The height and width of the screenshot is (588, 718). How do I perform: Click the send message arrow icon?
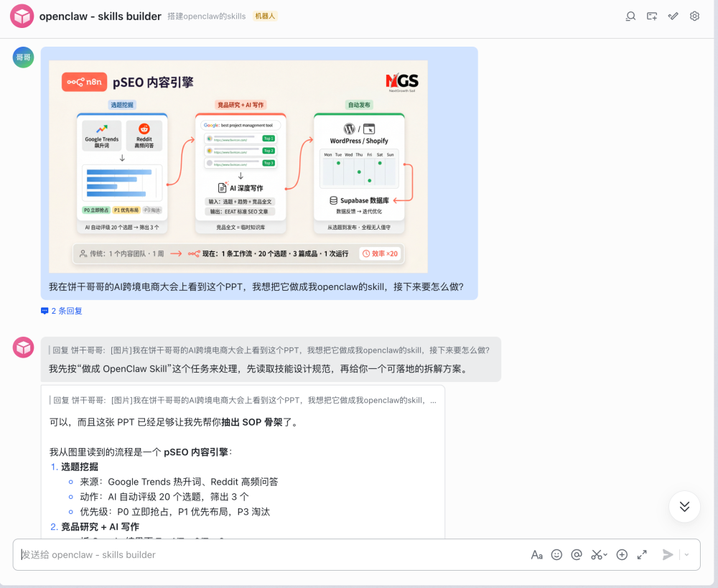666,554
